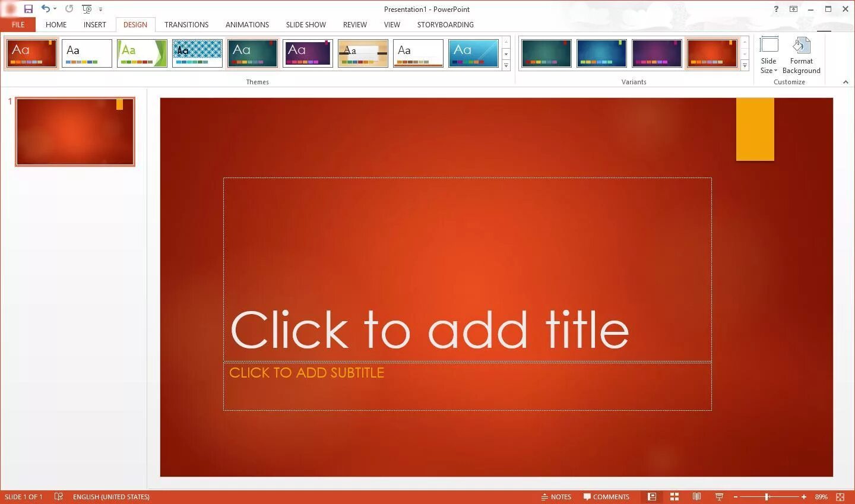Apply the red-orange Ion theme thumbnail

(32, 53)
